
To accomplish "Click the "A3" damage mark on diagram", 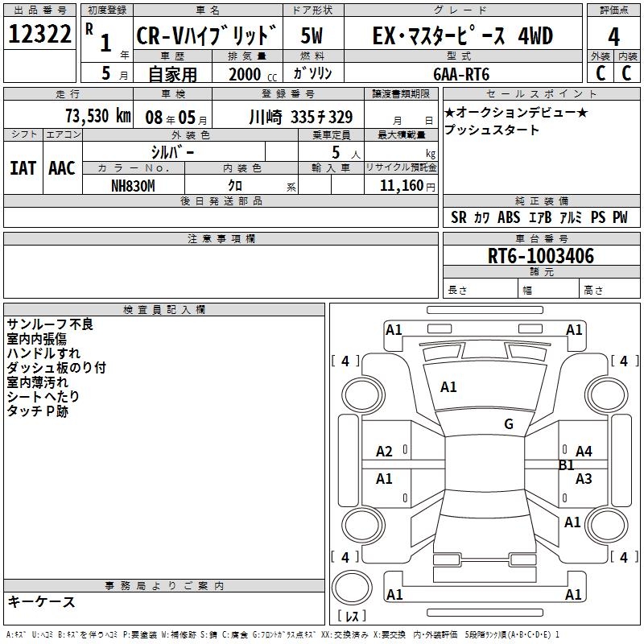I will [x=584, y=478].
